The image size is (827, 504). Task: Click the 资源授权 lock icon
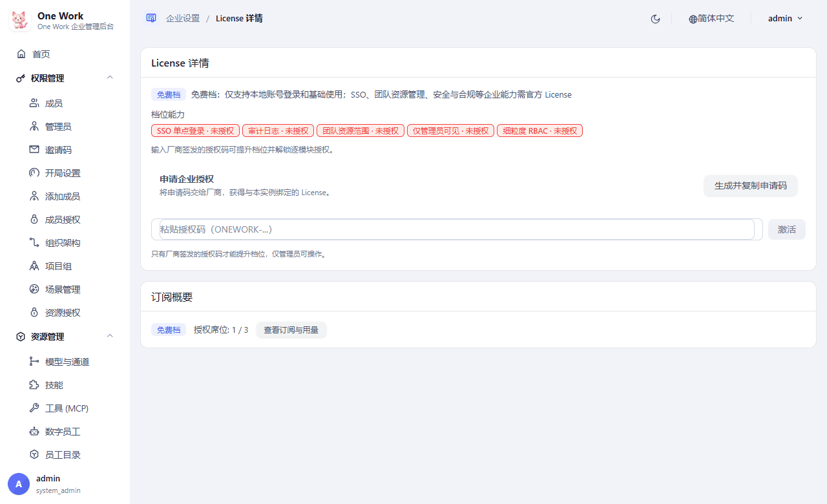click(x=34, y=313)
